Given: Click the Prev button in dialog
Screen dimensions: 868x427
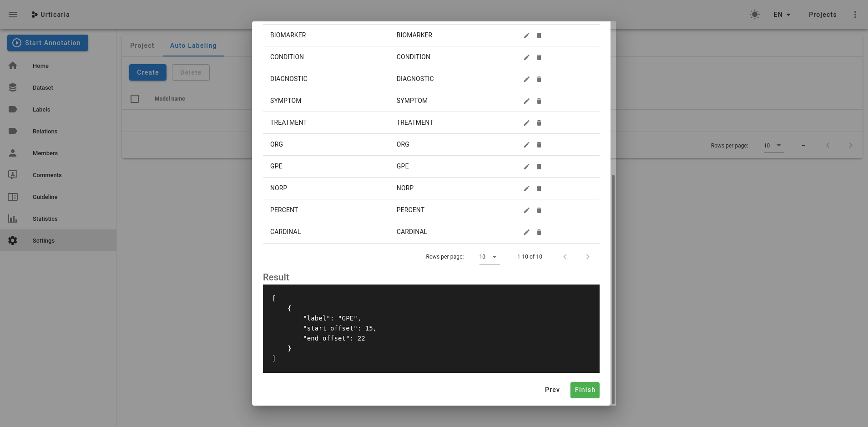Looking at the screenshot, I should coord(552,390).
